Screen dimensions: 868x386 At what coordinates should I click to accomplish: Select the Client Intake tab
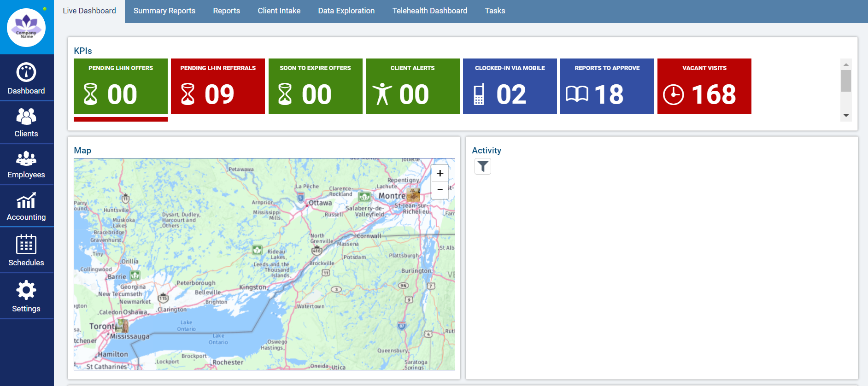pyautogui.click(x=279, y=11)
